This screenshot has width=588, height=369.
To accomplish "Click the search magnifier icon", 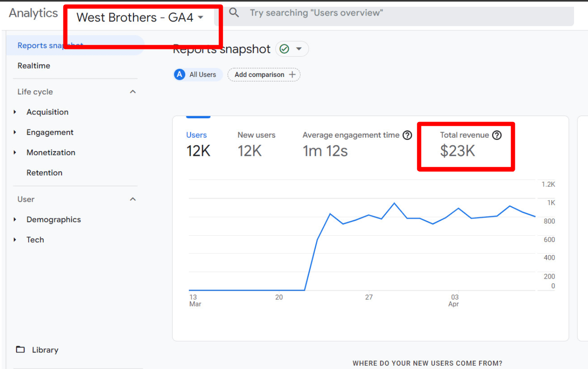I will [234, 13].
